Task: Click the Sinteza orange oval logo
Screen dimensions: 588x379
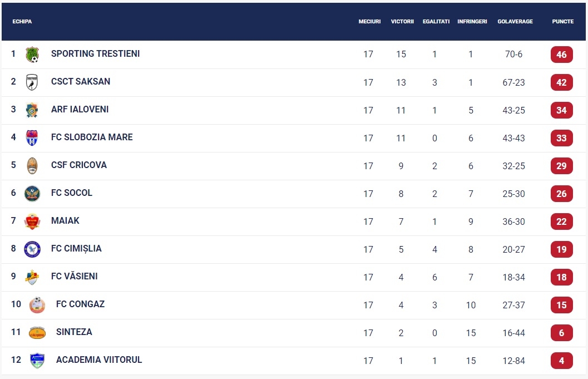Action: click(x=37, y=333)
